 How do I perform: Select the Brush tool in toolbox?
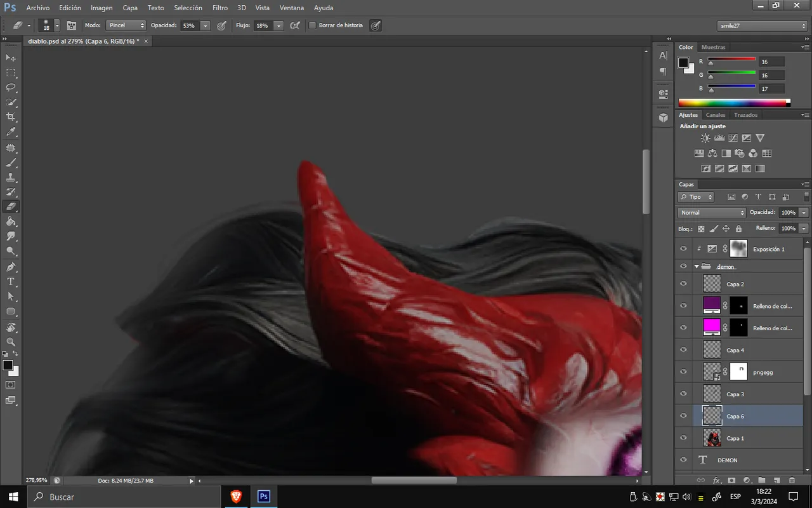[11, 163]
